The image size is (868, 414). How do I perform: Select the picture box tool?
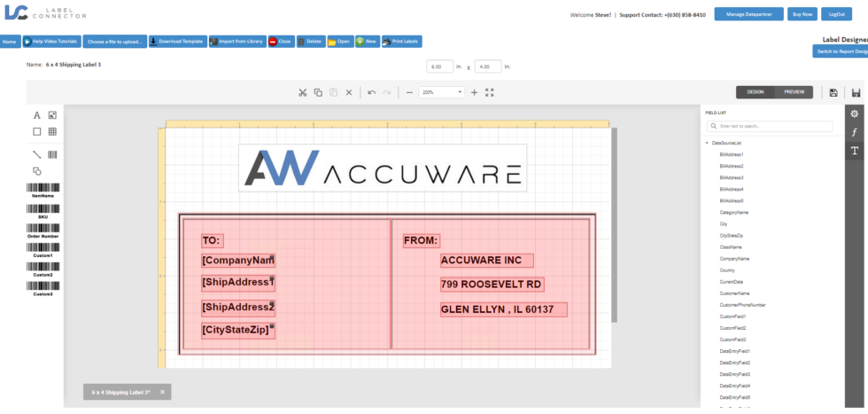tap(52, 115)
